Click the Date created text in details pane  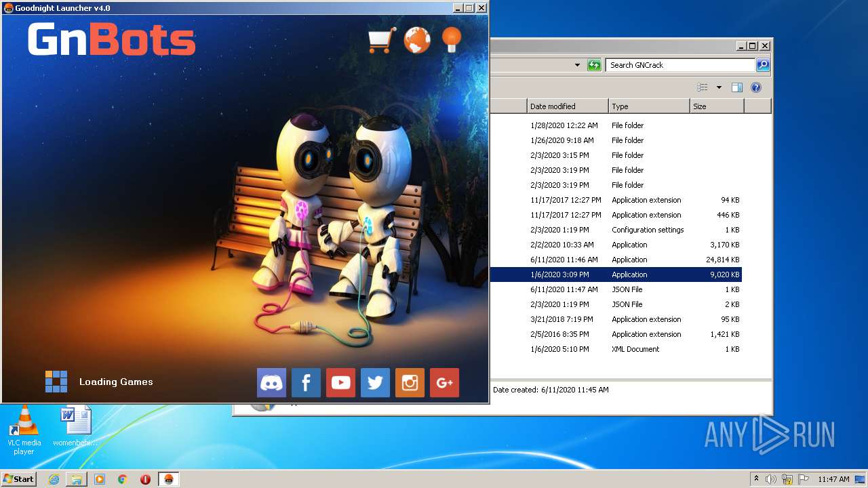(x=551, y=390)
